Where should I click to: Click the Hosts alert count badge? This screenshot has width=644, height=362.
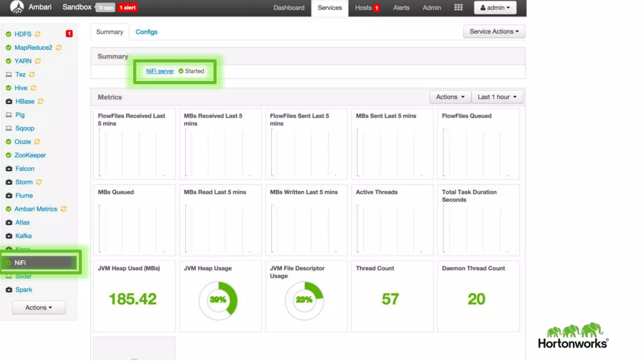376,8
